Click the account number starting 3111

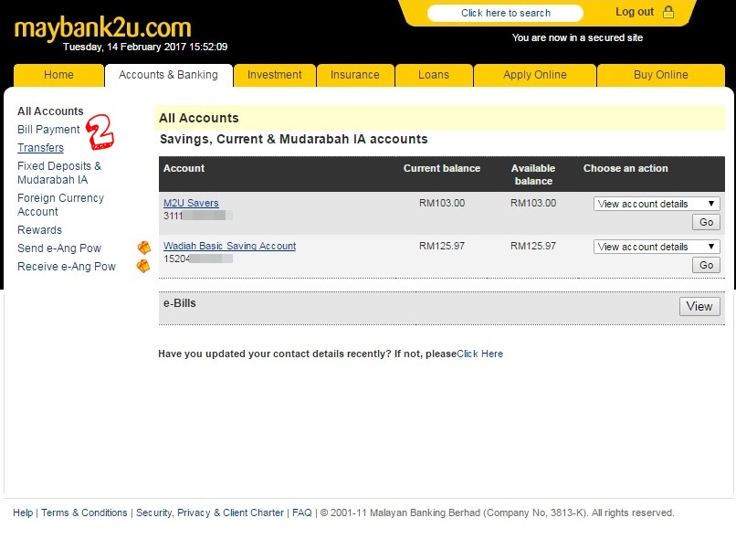click(x=197, y=216)
